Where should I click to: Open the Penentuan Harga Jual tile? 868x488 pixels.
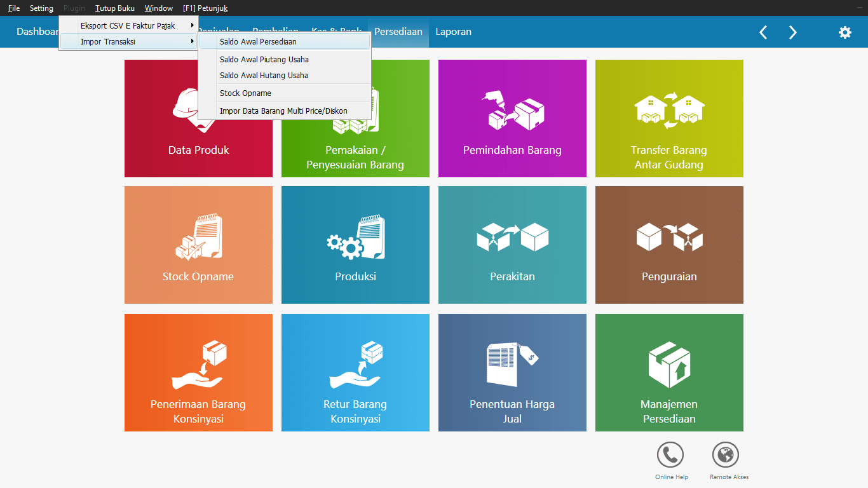click(512, 372)
